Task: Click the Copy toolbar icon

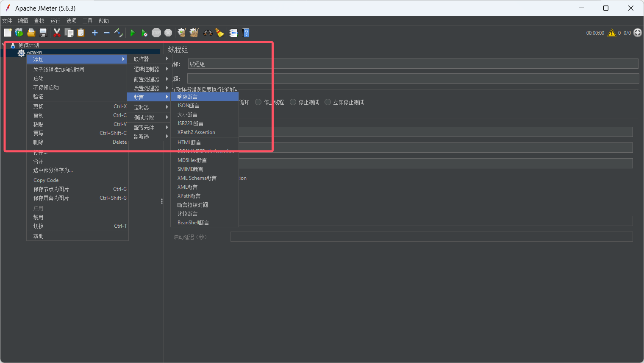Action: click(69, 33)
